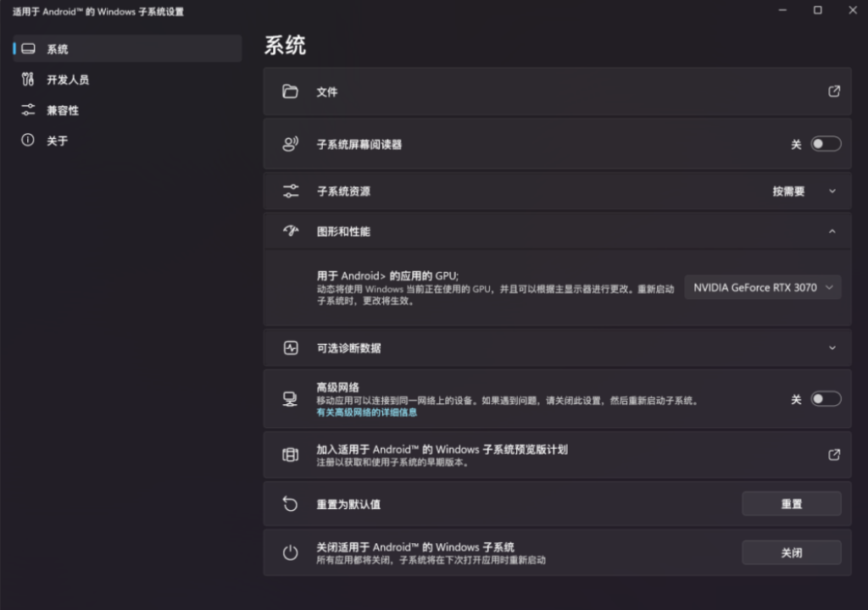Screen dimensions: 868x610
Task: Click the screen reader person icon
Action: click(290, 144)
